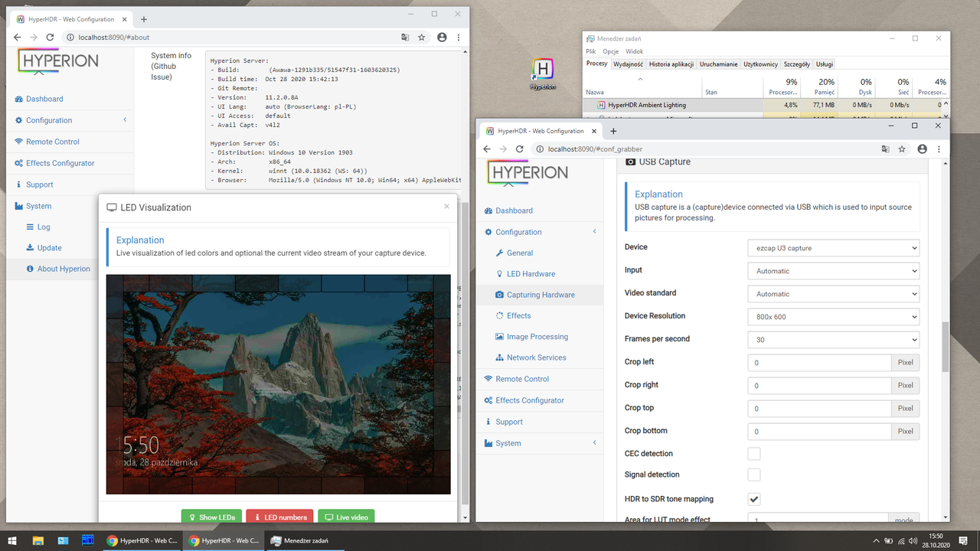The height and width of the screenshot is (551, 980).
Task: Open the Plik menu in Task Manager
Action: (x=591, y=51)
